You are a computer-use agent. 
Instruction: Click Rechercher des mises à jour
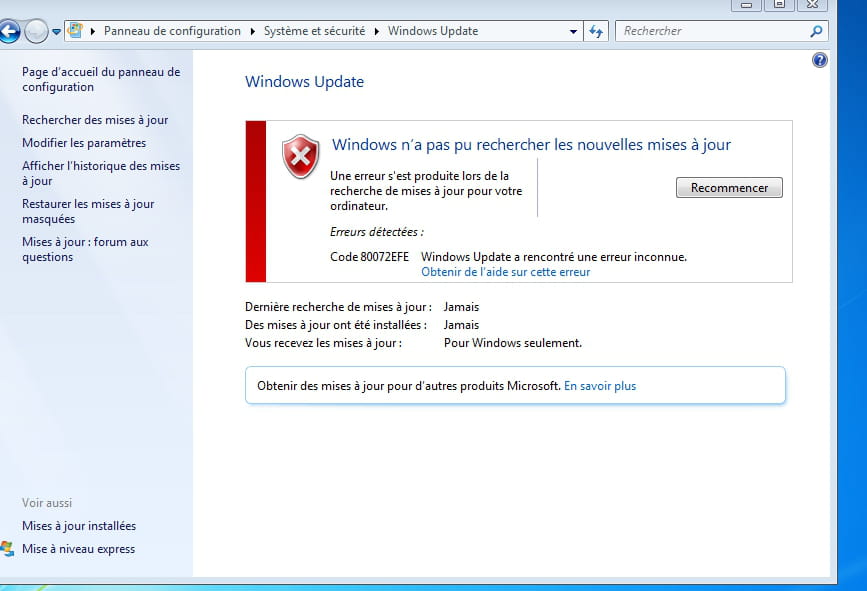click(95, 120)
